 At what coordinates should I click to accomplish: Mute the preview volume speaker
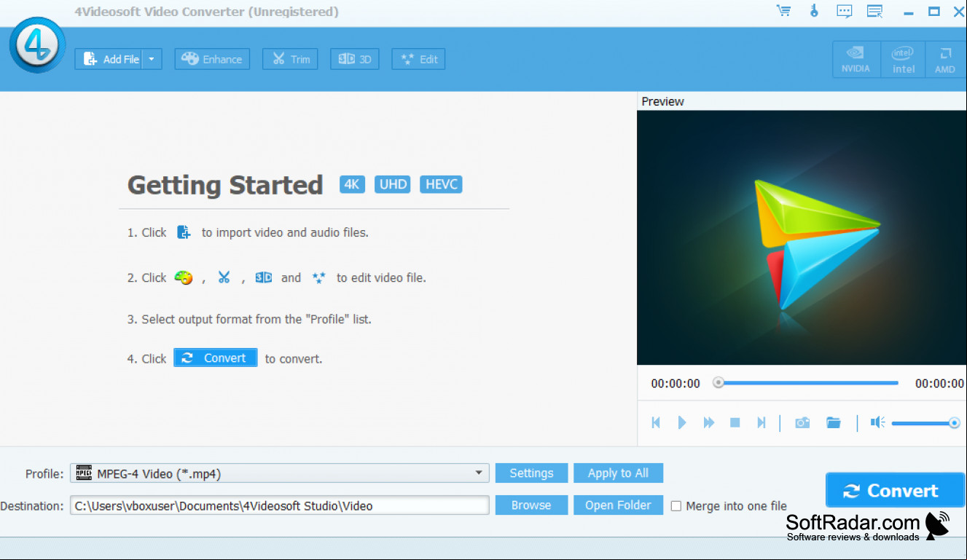pyautogui.click(x=877, y=422)
